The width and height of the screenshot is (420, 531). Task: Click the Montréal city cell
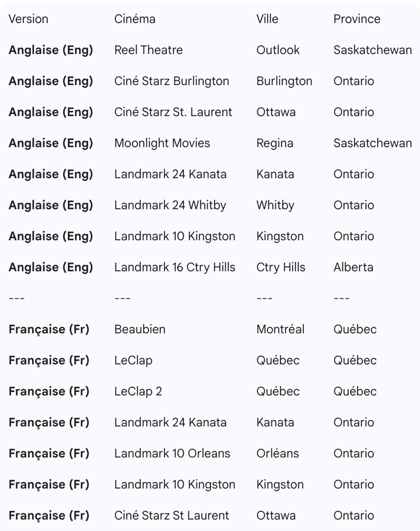(280, 329)
